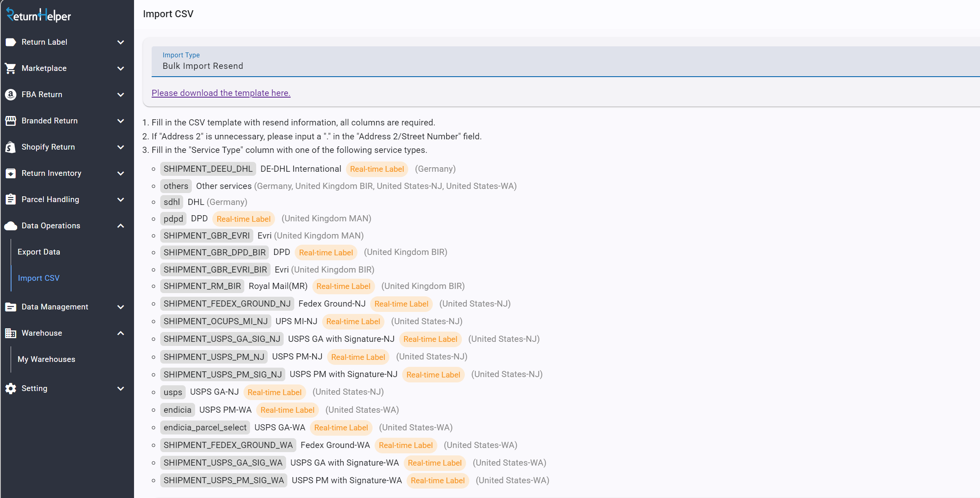Image resolution: width=980 pixels, height=498 pixels.
Task: Click the SHIPMENT_DEEU_DHL service code chip
Action: click(x=208, y=169)
